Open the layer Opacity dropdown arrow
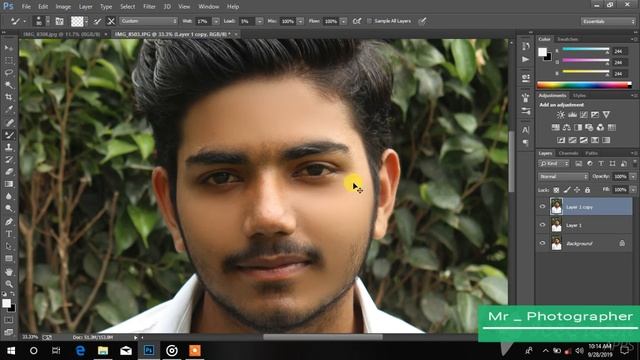The image size is (640, 360). 633,177
